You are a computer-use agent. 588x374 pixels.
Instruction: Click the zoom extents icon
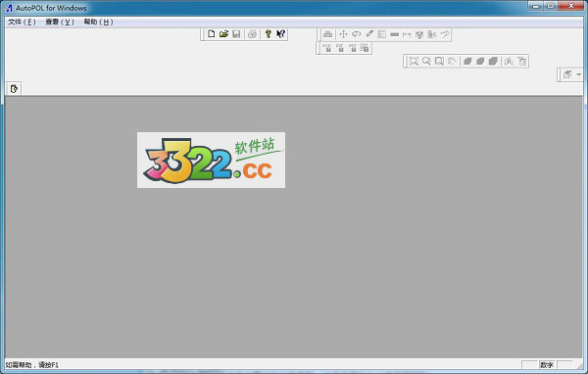pyautogui.click(x=414, y=61)
